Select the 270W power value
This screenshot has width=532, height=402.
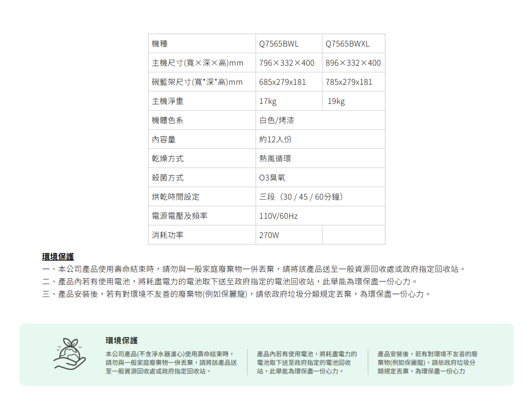(269, 235)
